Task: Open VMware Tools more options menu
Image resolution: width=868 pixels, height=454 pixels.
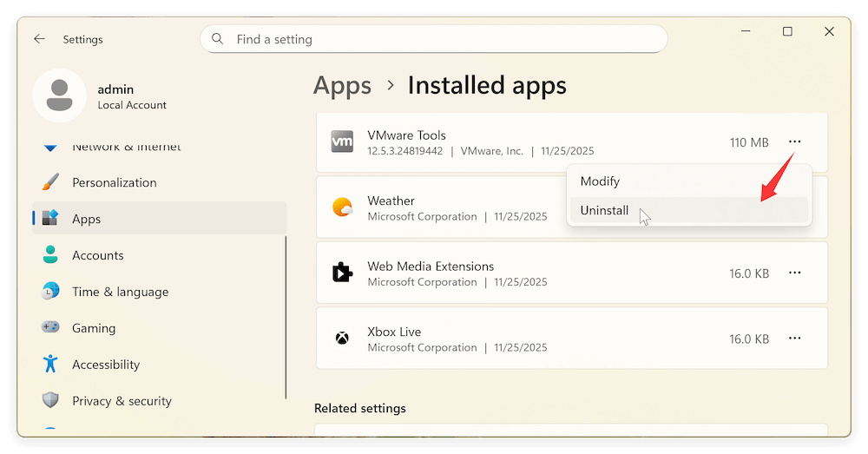Action: (794, 141)
